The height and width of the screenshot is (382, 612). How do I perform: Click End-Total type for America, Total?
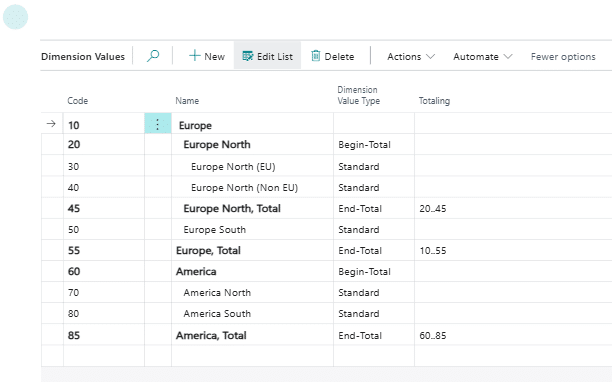[374, 335]
